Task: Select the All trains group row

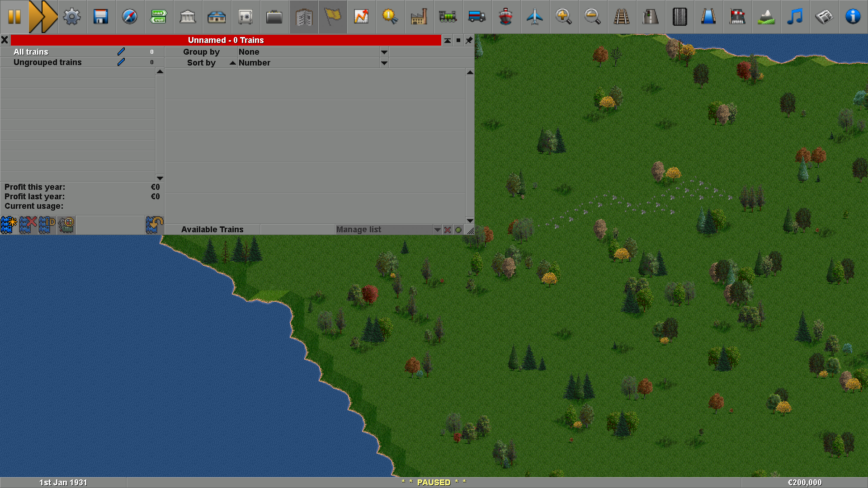Action: pos(82,52)
